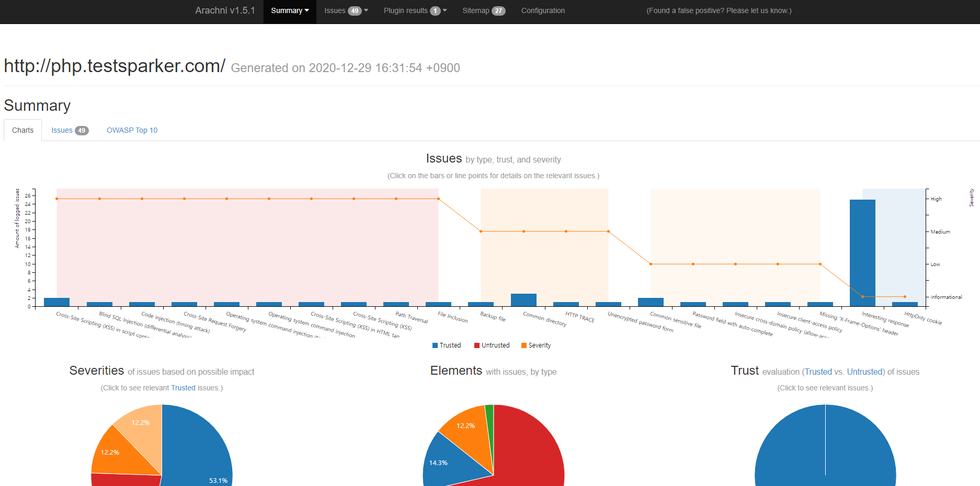This screenshot has width=980, height=486.
Task: Click the dark orange 12.2% Severities slice
Action: click(x=118, y=455)
